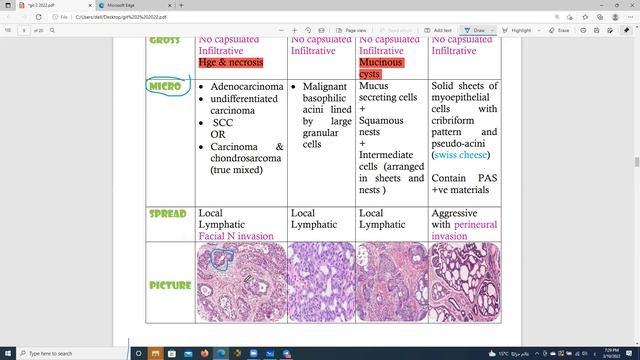Close the git 2 2022.pdf tab
The height and width of the screenshot is (360, 640).
[90, 5]
